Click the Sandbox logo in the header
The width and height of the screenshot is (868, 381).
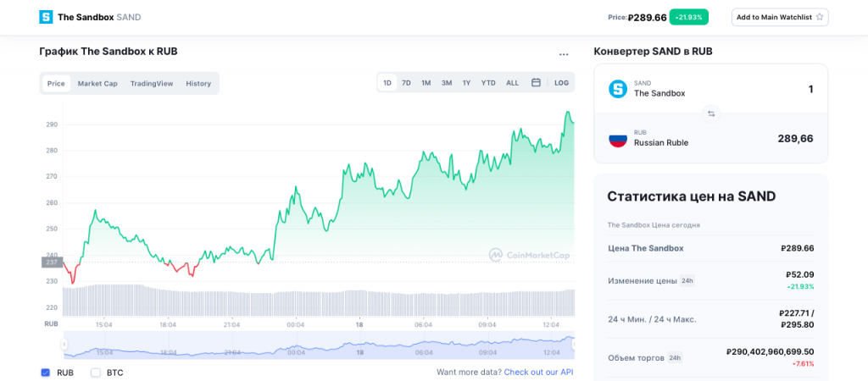click(x=46, y=17)
